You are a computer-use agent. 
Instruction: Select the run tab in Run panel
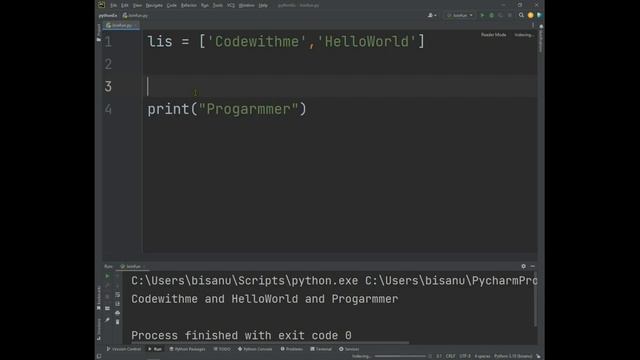coord(133,266)
